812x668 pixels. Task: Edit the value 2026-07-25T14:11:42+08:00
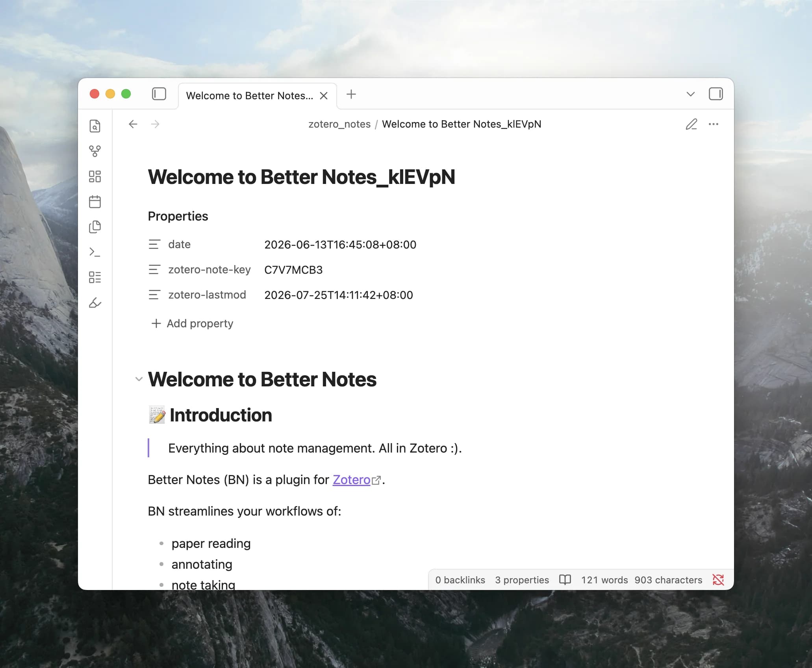(339, 295)
